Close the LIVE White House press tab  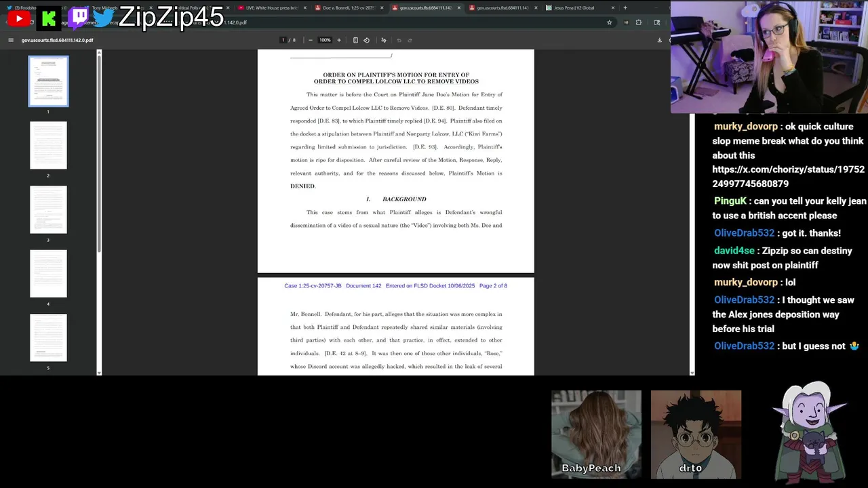pyautogui.click(x=305, y=8)
